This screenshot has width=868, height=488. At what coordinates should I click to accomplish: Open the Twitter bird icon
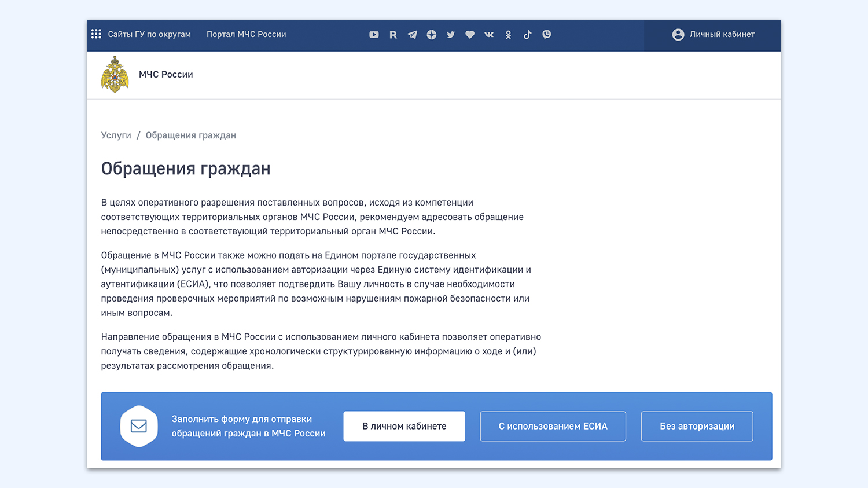point(451,35)
